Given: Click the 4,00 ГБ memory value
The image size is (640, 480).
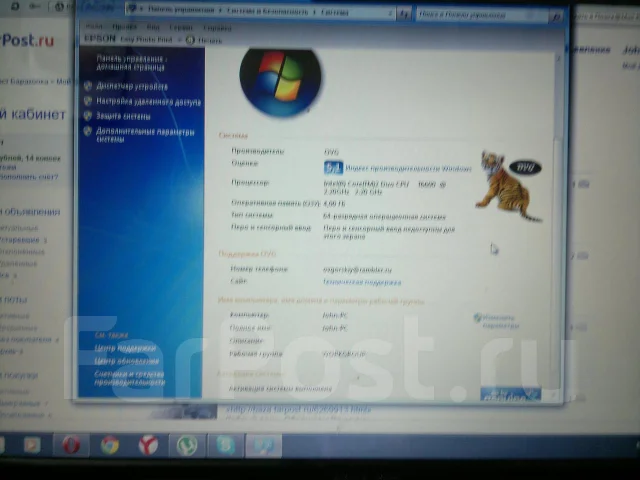Looking at the screenshot, I should pyautogui.click(x=334, y=204).
